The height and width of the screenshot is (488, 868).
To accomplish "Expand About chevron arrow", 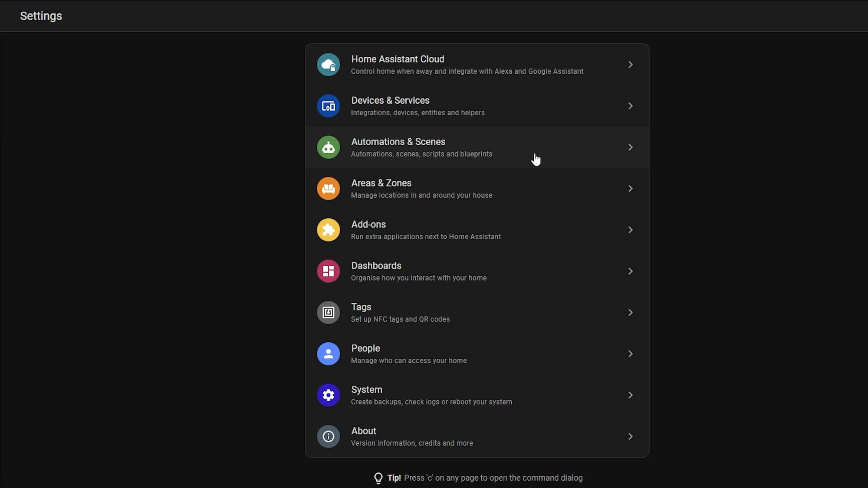I will pyautogui.click(x=631, y=436).
